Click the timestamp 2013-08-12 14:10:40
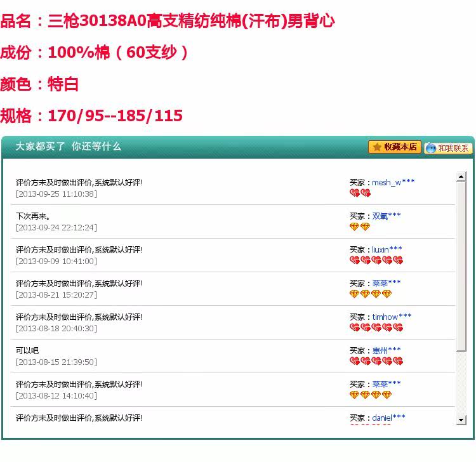476x462 pixels. [56, 396]
